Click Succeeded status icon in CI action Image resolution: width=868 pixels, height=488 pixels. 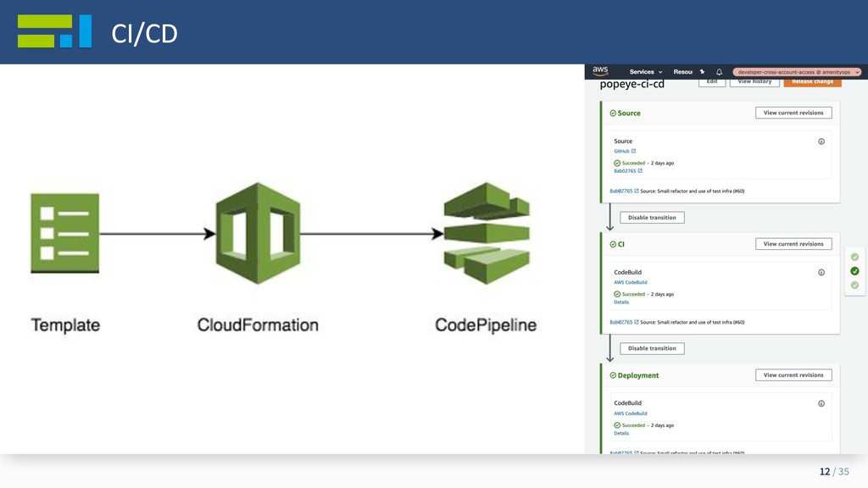(617, 294)
